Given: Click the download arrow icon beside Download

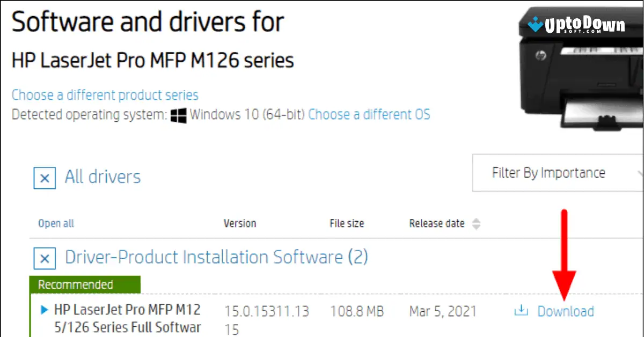Looking at the screenshot, I should 521,311.
